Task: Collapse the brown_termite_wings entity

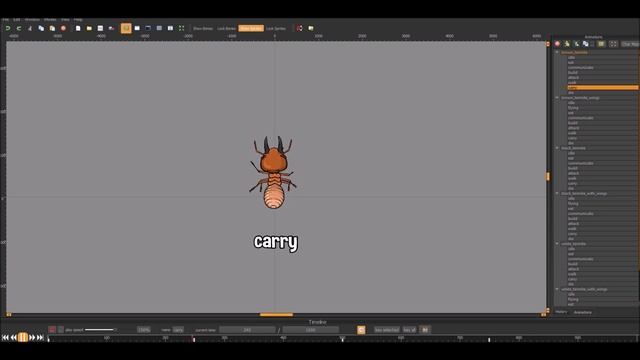Action: [x=557, y=98]
